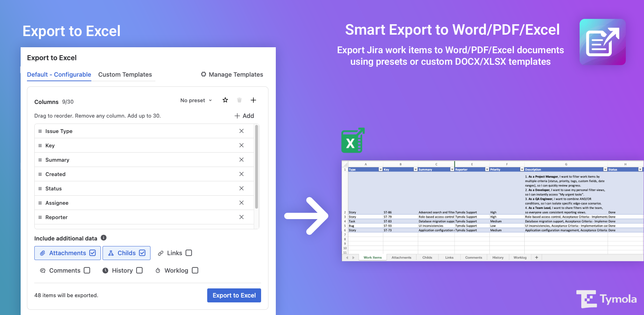Select the Worklog sheet tab

(x=520, y=258)
